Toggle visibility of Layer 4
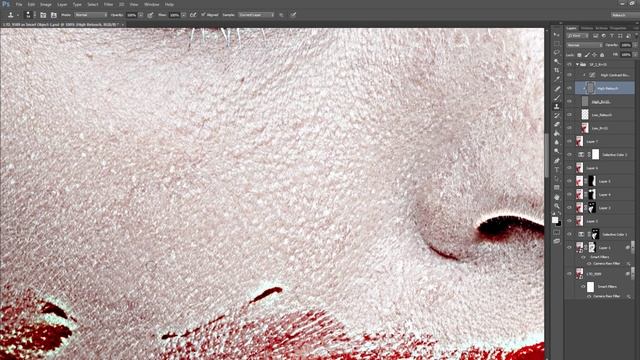Screen dimensions: 640x360 (x=569, y=194)
